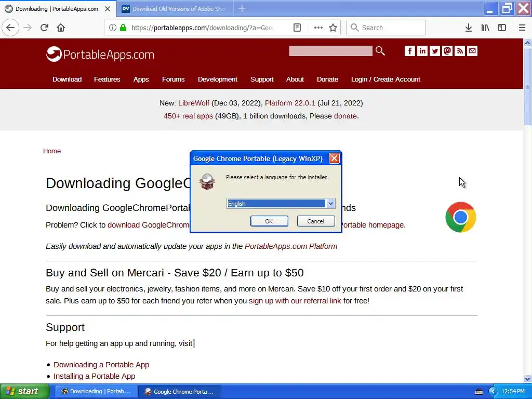Switch to Google Chrome Porta... taskbar button
The height and width of the screenshot is (399, 532).
(179, 392)
